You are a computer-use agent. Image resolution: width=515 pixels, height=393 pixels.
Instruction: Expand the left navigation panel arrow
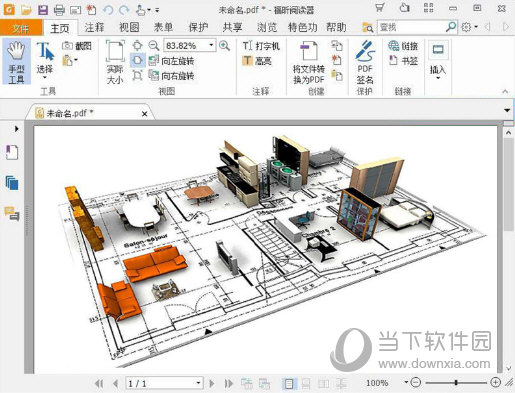pos(17,129)
